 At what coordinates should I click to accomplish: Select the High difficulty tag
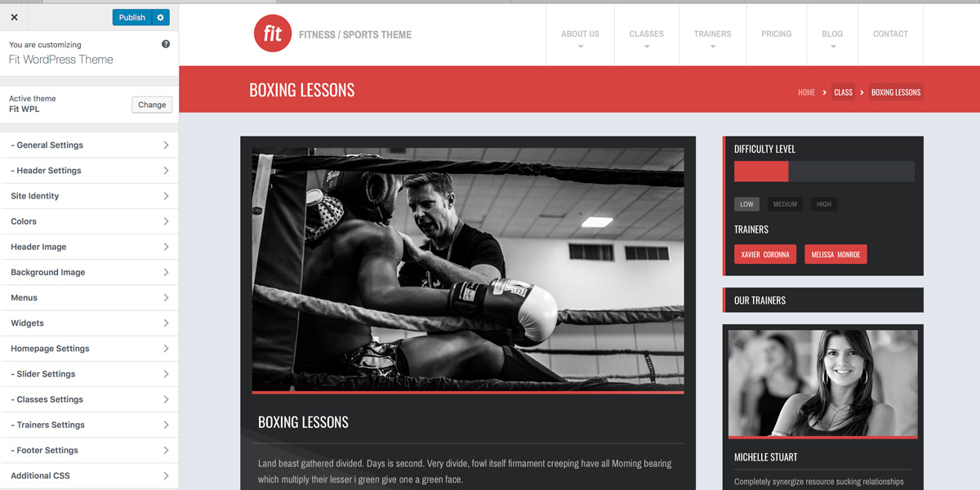coord(824,204)
